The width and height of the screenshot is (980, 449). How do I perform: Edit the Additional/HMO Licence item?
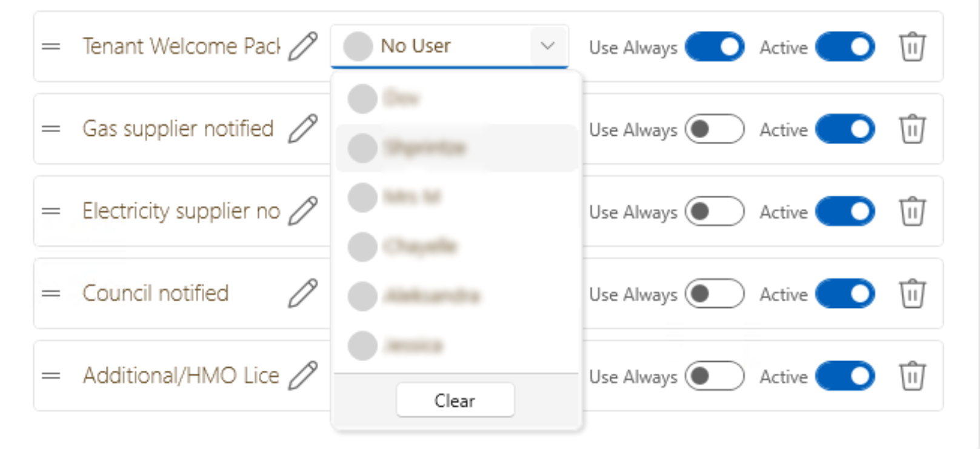pyautogui.click(x=302, y=375)
